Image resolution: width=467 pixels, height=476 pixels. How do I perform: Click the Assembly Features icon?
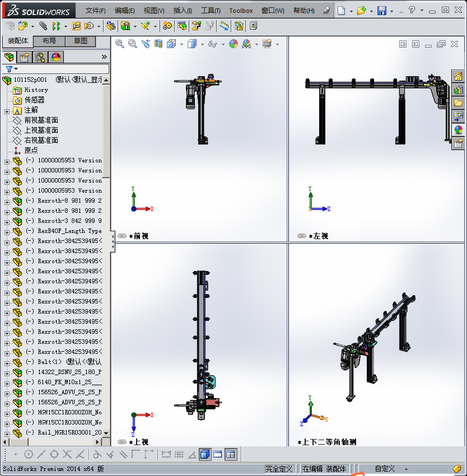tap(125, 26)
